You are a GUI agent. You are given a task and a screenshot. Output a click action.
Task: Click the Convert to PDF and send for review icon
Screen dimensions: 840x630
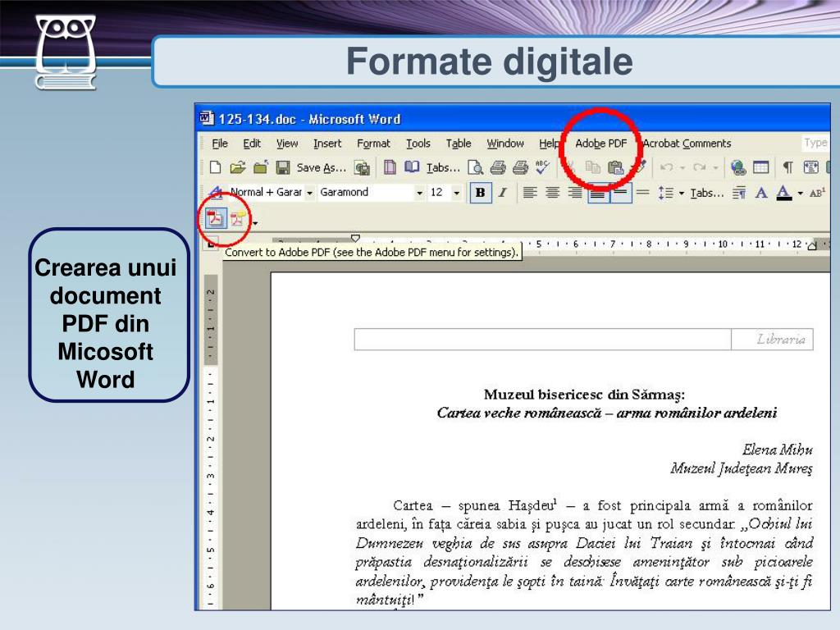[238, 218]
